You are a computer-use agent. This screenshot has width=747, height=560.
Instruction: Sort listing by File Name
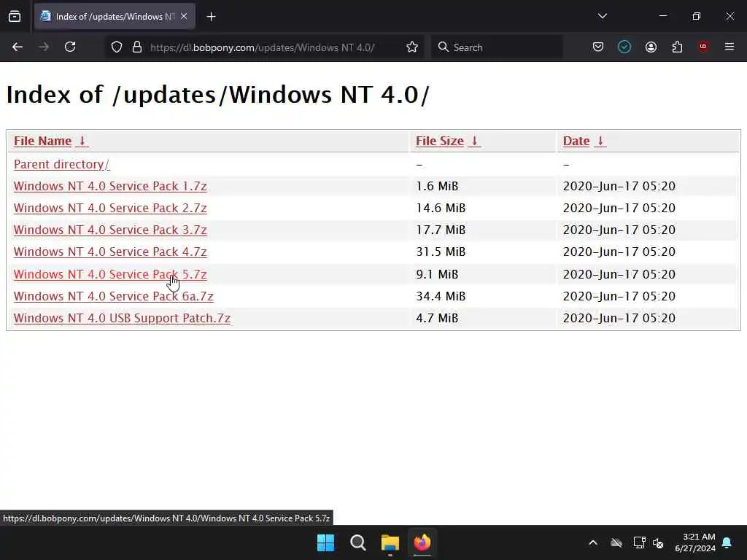[x=42, y=141]
